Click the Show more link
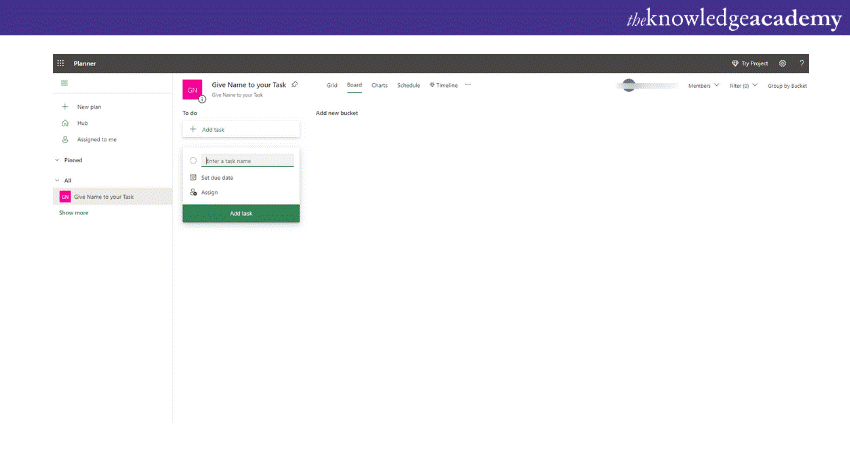The height and width of the screenshot is (450, 850). click(x=73, y=213)
